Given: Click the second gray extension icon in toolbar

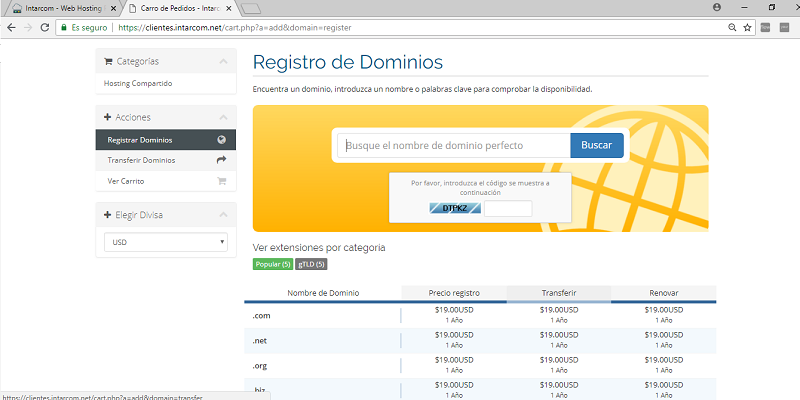Looking at the screenshot, I should (784, 28).
